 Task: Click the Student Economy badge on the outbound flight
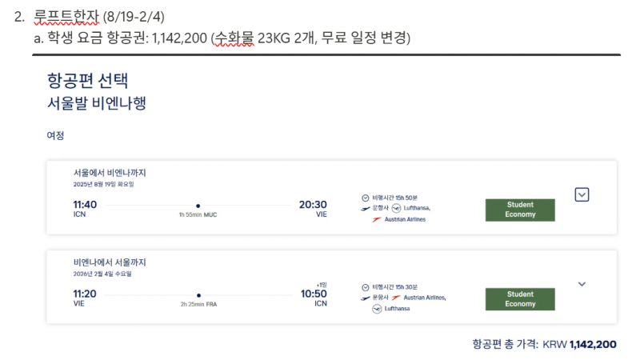click(x=520, y=210)
